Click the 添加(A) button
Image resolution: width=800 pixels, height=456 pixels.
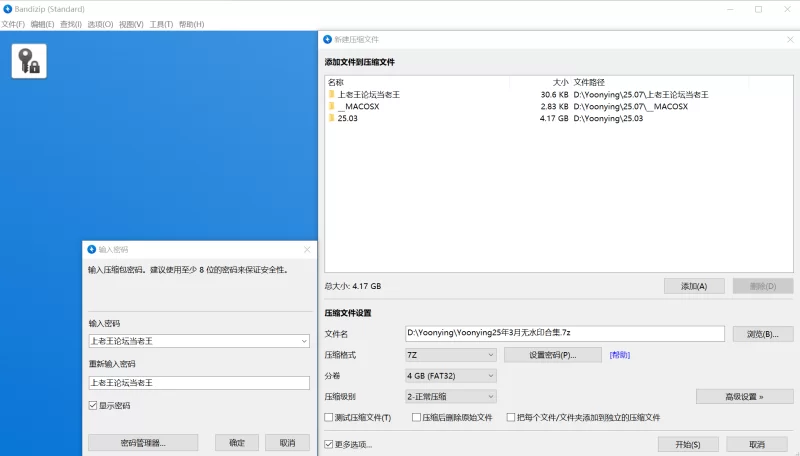coord(694,286)
